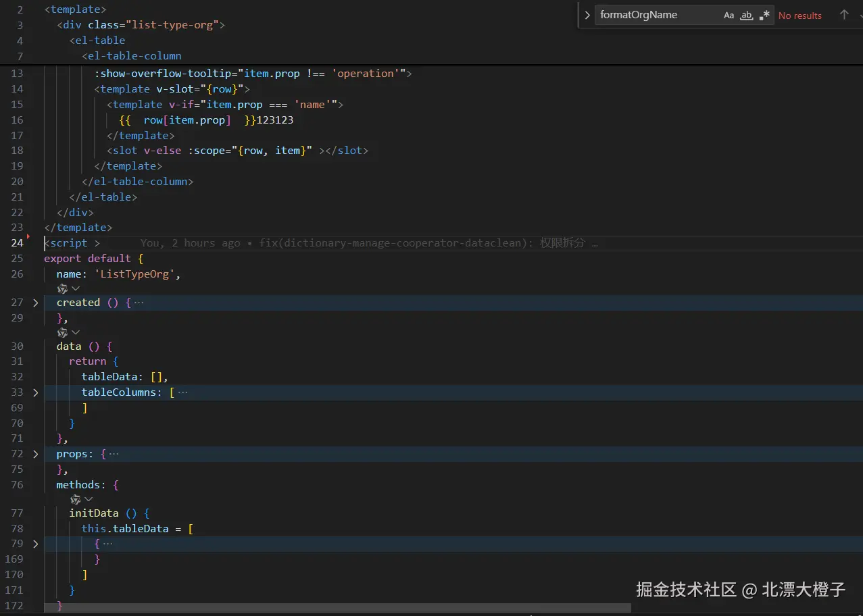
Task: Expand the replace field chevron
Action: point(587,15)
